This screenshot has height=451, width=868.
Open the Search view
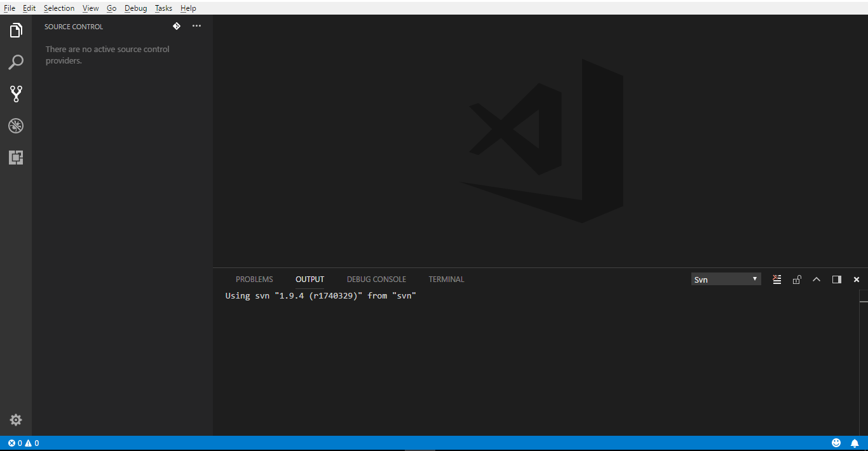(x=16, y=62)
